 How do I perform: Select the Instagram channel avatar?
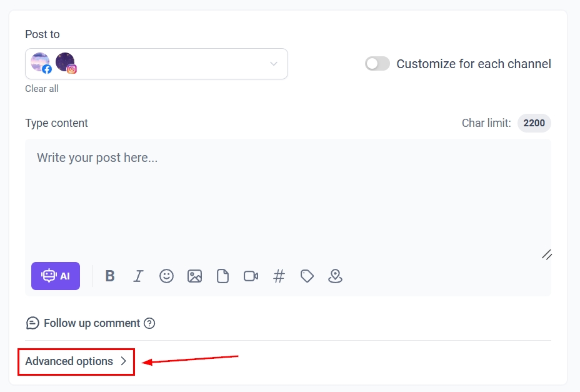point(66,63)
